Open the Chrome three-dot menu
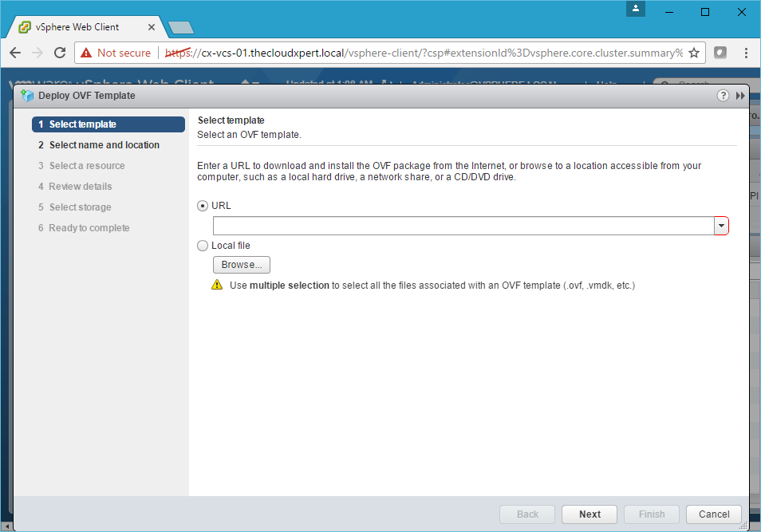 746,53
